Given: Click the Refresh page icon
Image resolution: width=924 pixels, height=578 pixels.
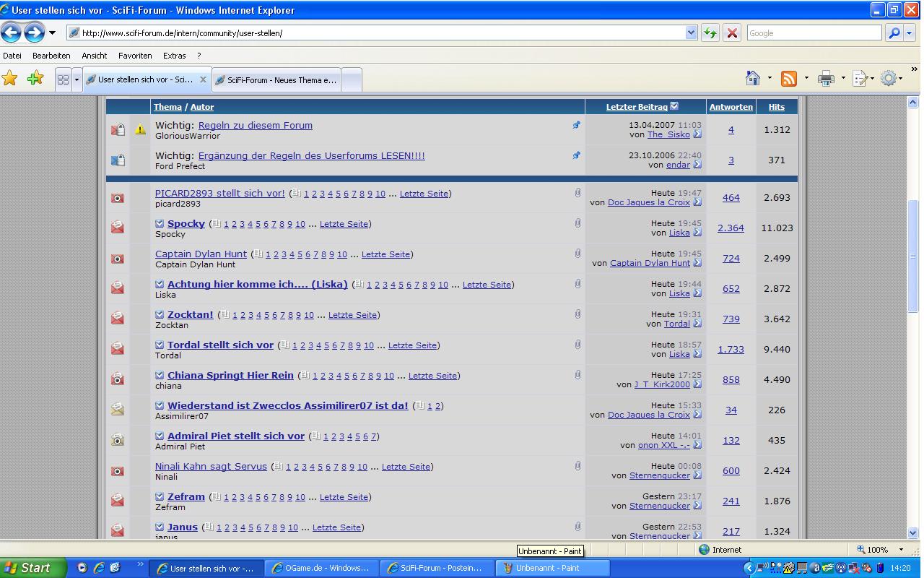Looking at the screenshot, I should (x=710, y=33).
